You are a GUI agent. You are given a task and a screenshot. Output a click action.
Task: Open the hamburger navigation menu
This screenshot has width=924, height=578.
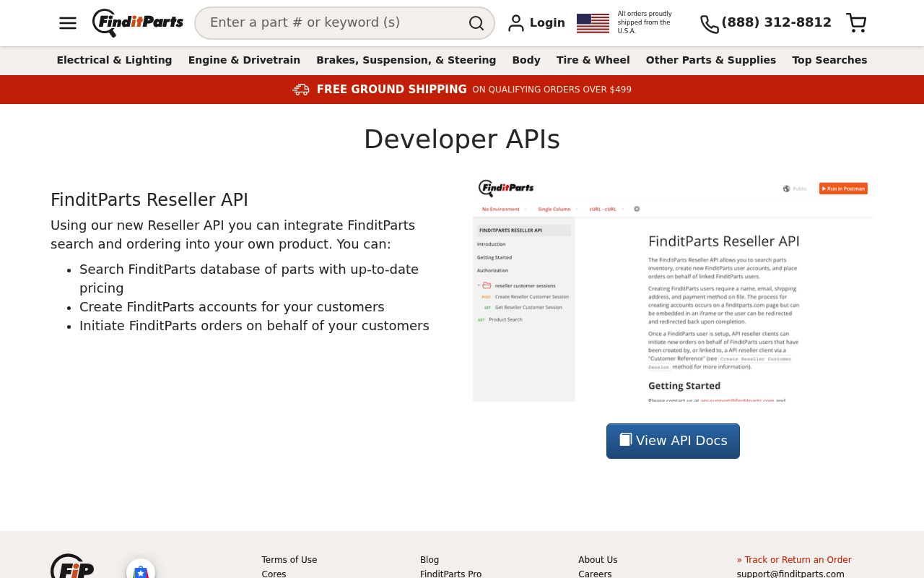68,23
